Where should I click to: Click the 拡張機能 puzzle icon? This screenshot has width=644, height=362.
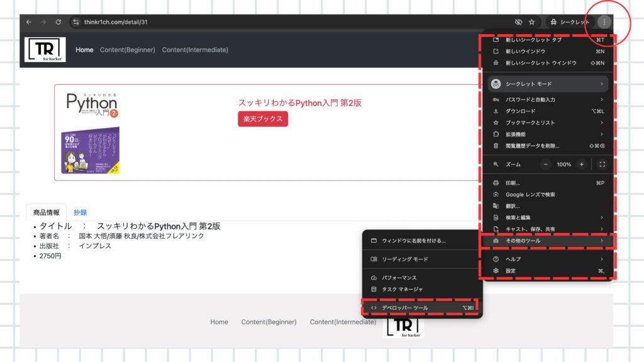click(x=496, y=134)
